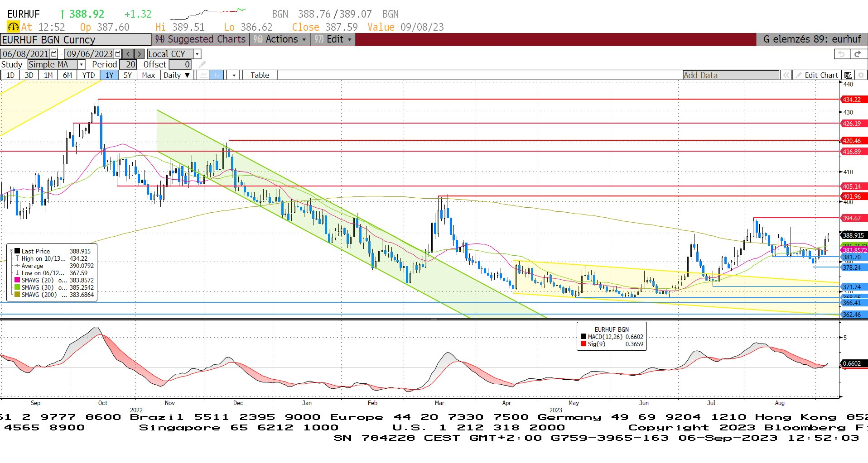
Task: Select the 1Y range tab
Action: (x=109, y=75)
